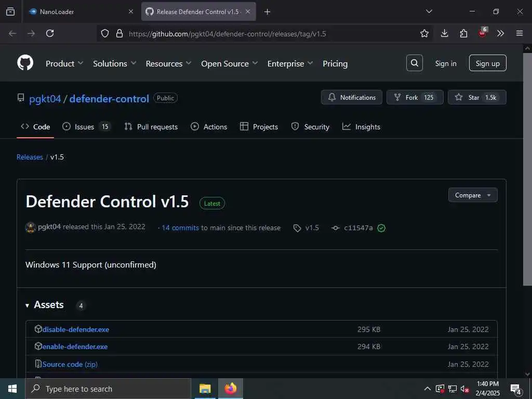Open the tracking protection shield icon
The width and height of the screenshot is (532, 399).
(x=105, y=33)
